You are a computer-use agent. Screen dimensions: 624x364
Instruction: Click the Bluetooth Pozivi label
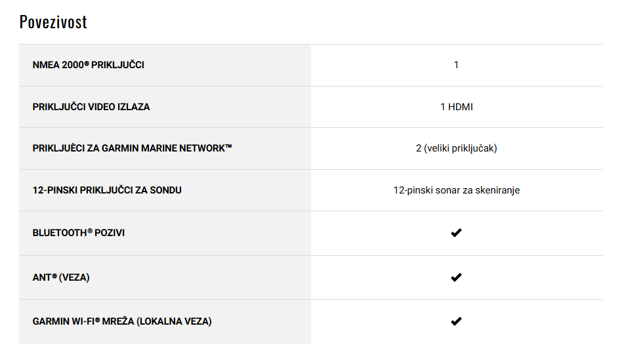point(79,233)
